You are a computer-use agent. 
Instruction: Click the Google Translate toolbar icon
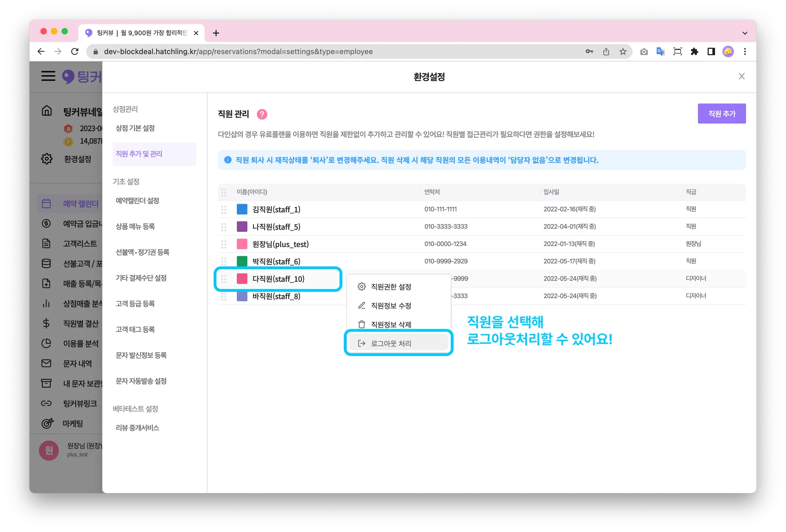pos(661,51)
